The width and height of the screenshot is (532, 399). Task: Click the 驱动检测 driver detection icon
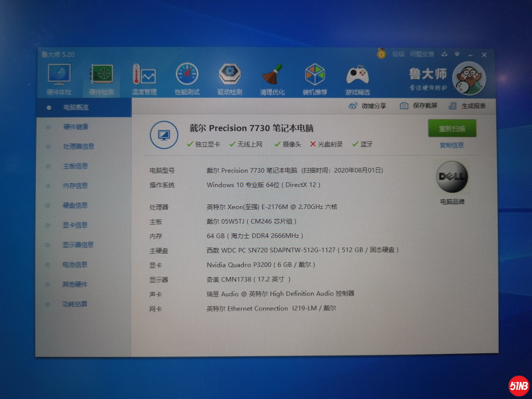230,75
